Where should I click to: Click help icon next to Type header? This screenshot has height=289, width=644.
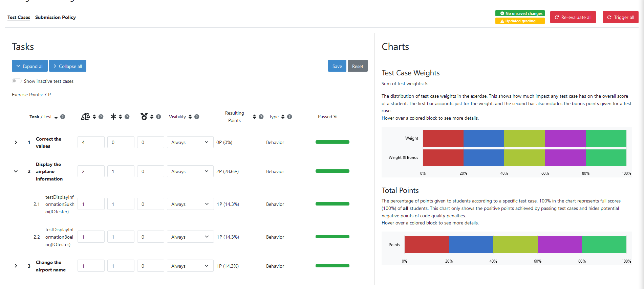click(x=289, y=117)
